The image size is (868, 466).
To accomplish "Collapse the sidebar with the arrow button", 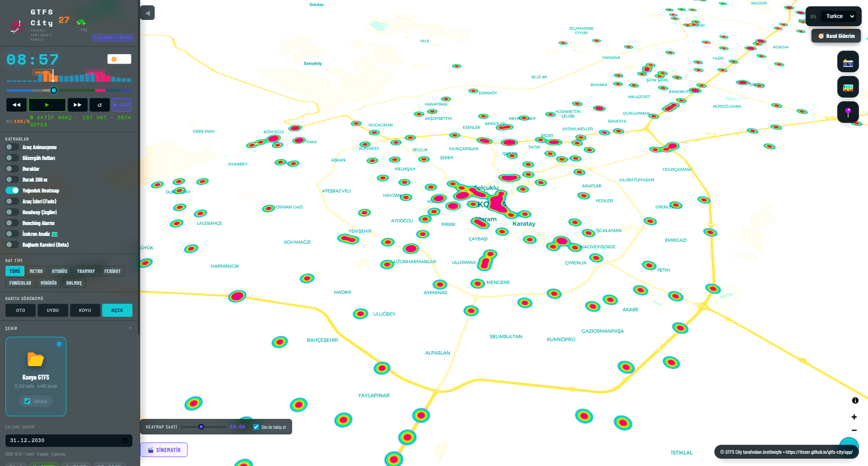I will point(147,13).
